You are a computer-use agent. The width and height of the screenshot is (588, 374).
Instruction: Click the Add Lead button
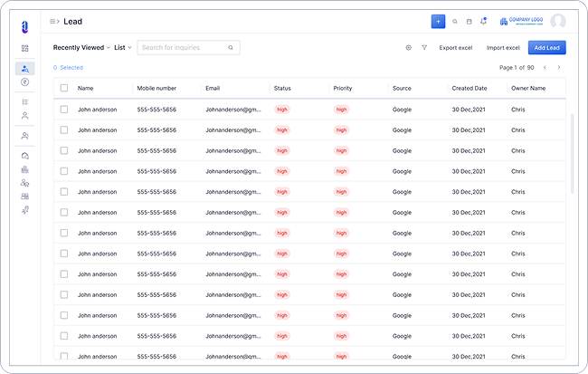[x=546, y=47]
